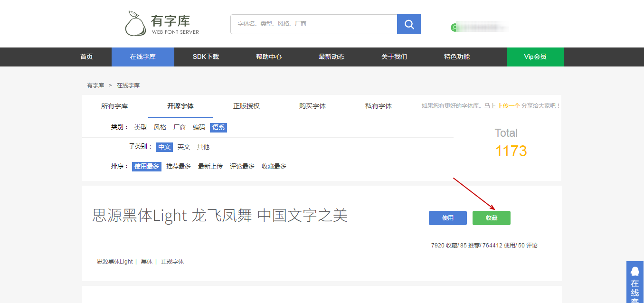This screenshot has height=303, width=644.
Task: Click the 有字库 breadcrumb link
Action: click(x=95, y=85)
